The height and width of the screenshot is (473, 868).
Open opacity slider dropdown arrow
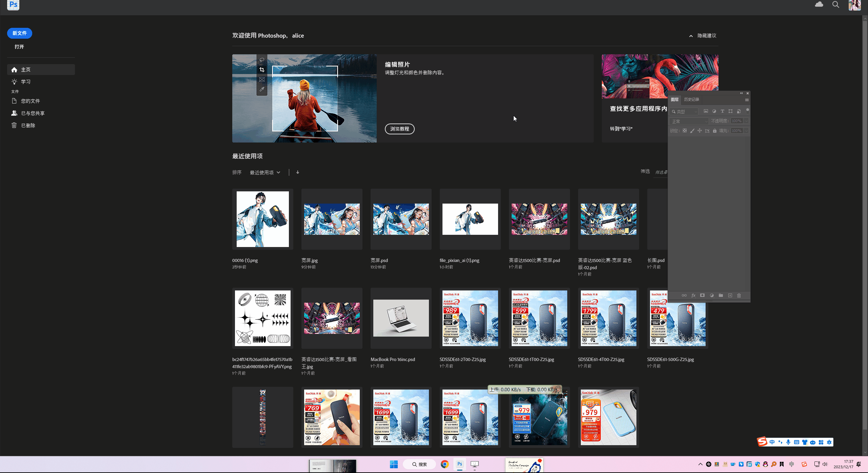coord(746,121)
